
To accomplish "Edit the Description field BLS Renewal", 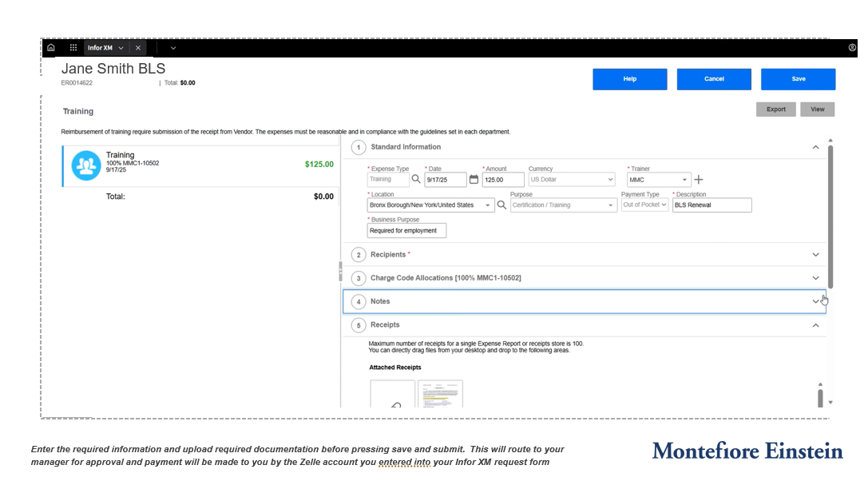I will [712, 205].
